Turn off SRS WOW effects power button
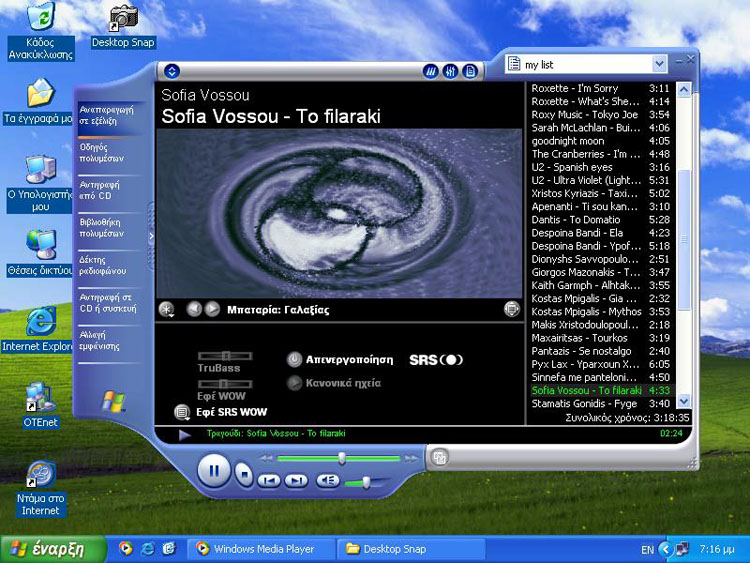750x563 pixels. (x=294, y=359)
